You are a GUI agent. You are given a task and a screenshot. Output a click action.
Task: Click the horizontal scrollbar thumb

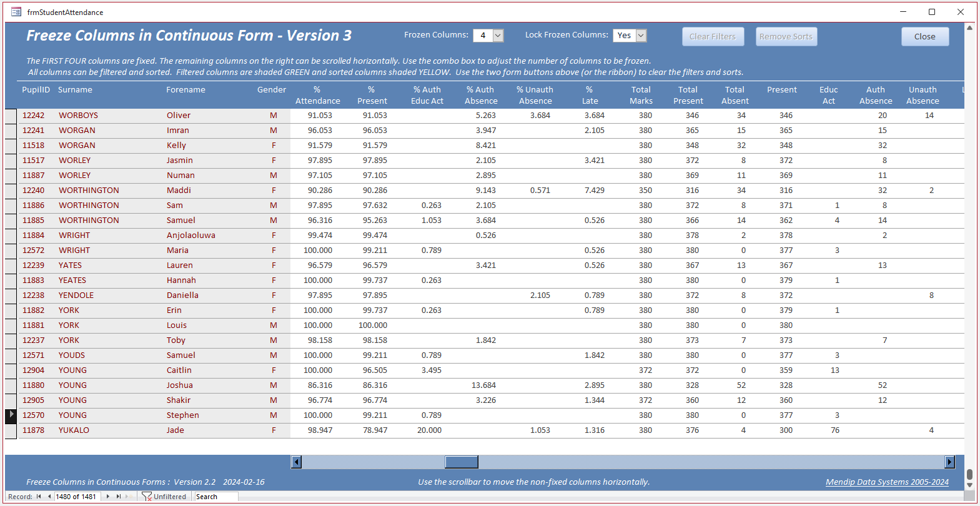[x=462, y=462]
